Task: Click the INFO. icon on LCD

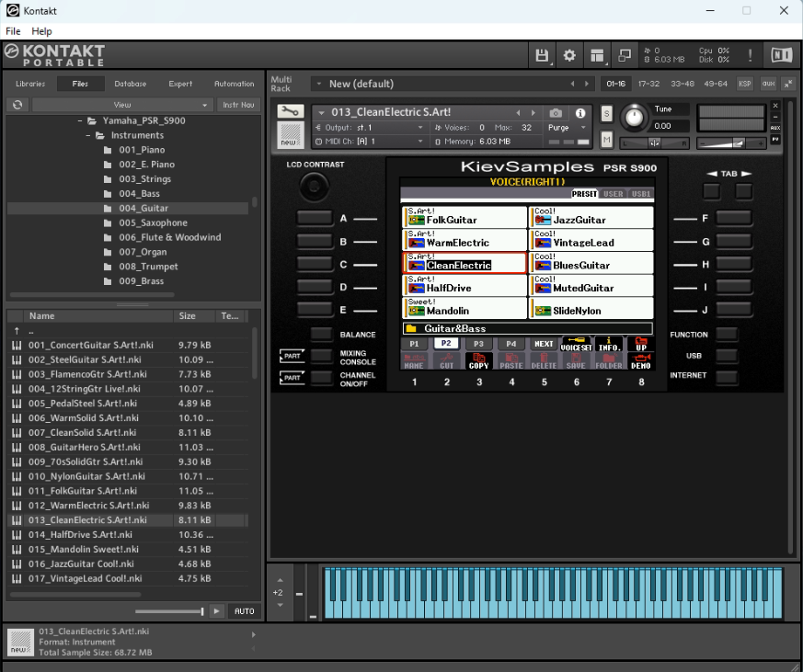Action: click(x=609, y=344)
